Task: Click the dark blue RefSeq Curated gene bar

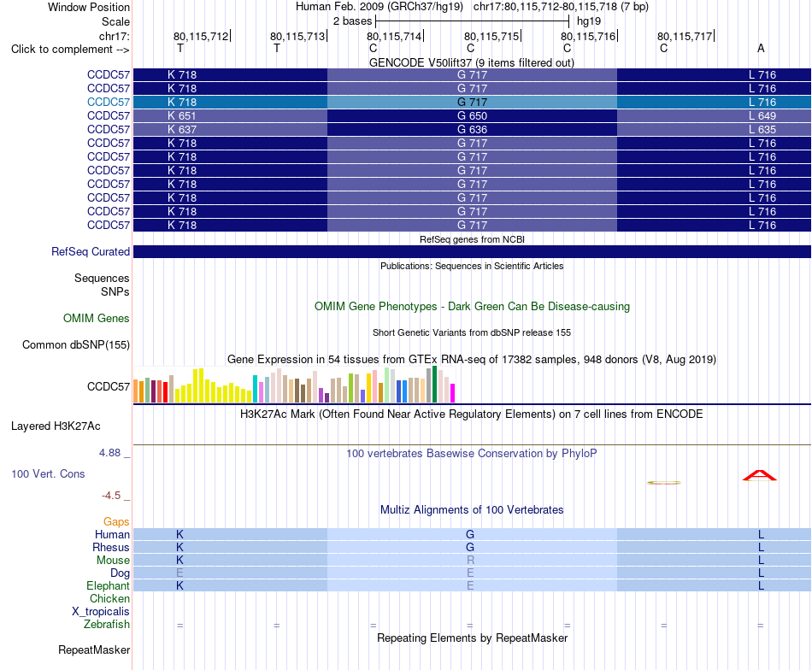Action: pos(473,251)
